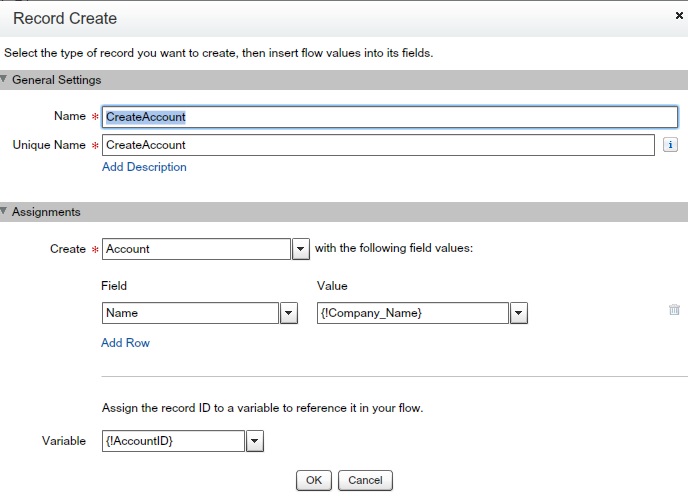Open the Value dropdown arrow
Image resolution: width=688 pixels, height=496 pixels.
click(x=518, y=313)
